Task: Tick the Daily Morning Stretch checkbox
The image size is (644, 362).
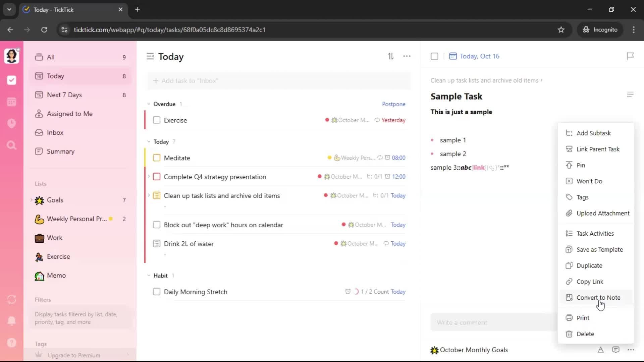Action: 157,292
